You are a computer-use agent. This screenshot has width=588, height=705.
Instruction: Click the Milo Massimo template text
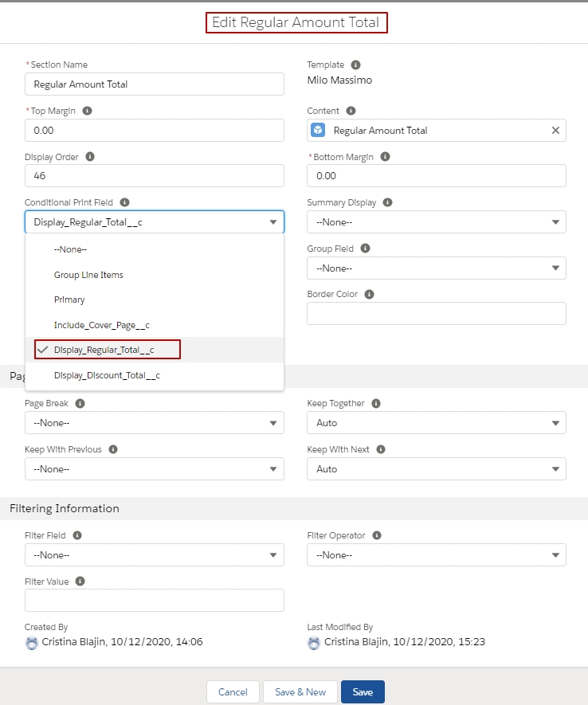[x=339, y=80]
